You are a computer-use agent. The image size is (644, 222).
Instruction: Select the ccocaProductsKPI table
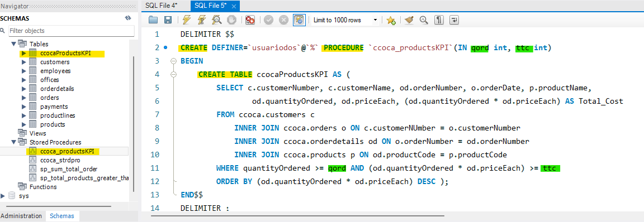point(65,53)
